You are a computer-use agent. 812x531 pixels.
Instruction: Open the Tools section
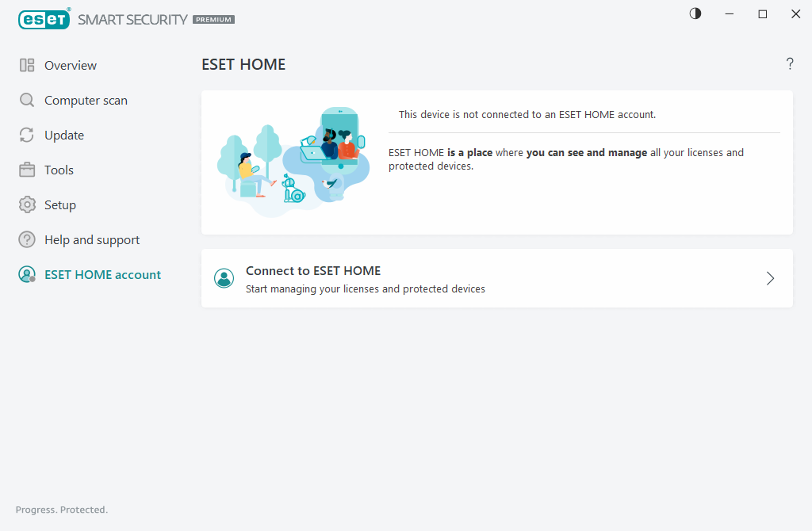(x=59, y=170)
